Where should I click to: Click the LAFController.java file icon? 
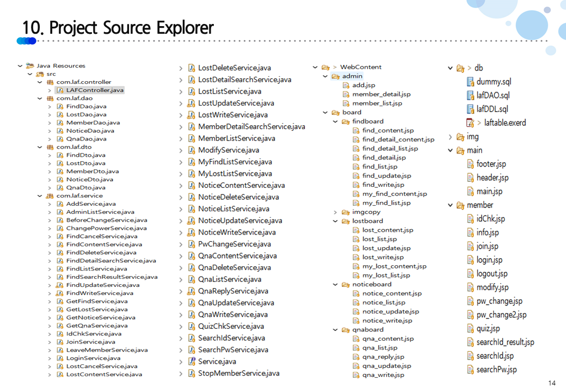pyautogui.click(x=60, y=90)
